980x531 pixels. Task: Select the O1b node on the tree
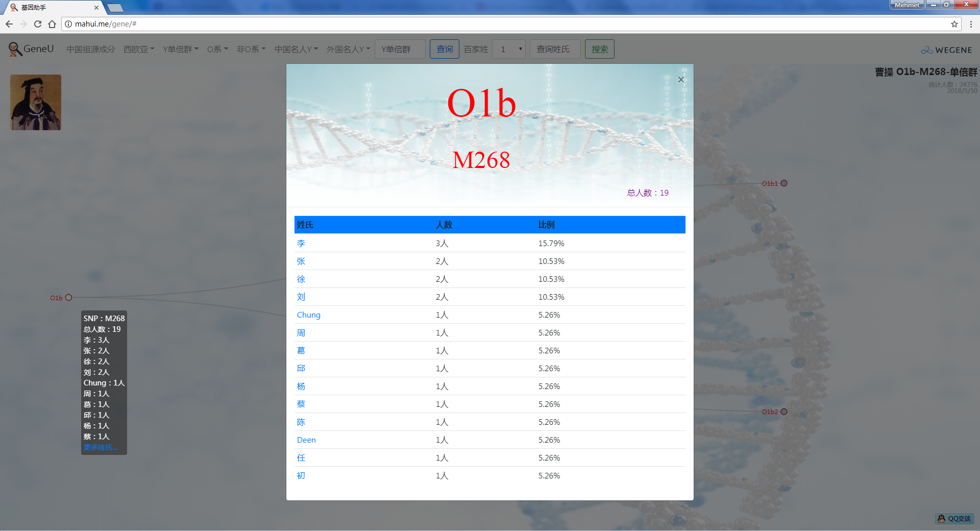coord(68,298)
